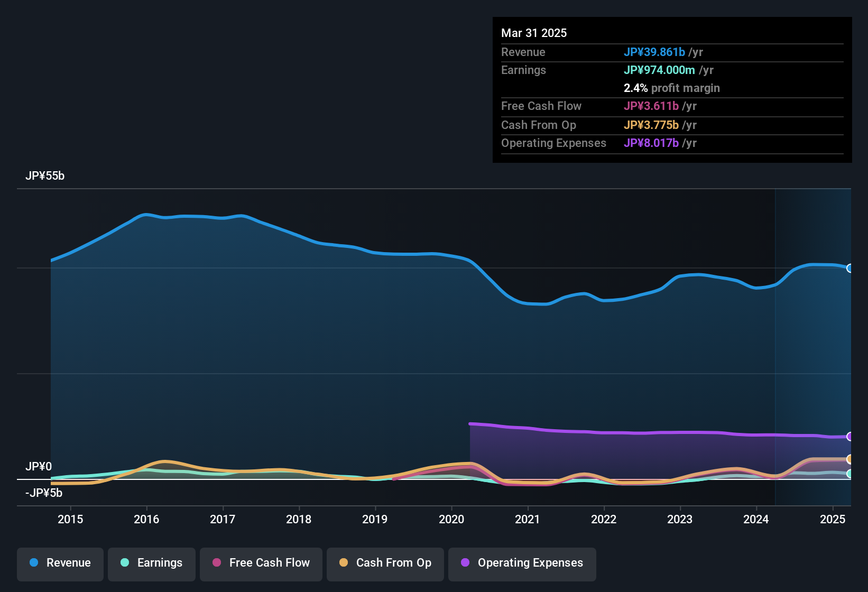Image resolution: width=868 pixels, height=592 pixels.
Task: Click the 2018 x-axis label
Action: pyautogui.click(x=299, y=519)
